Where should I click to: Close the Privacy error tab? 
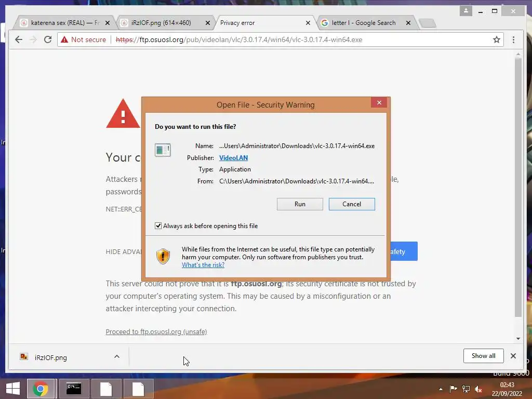[x=308, y=23]
